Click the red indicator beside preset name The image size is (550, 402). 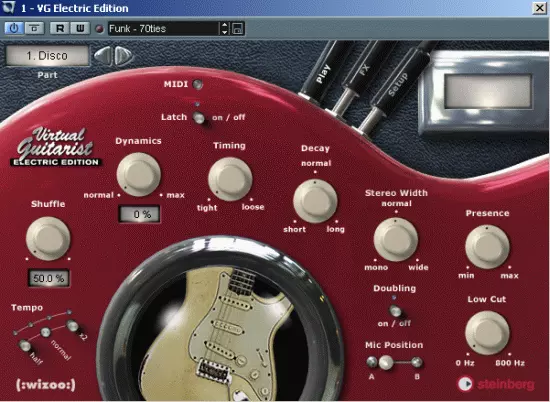coord(100,29)
